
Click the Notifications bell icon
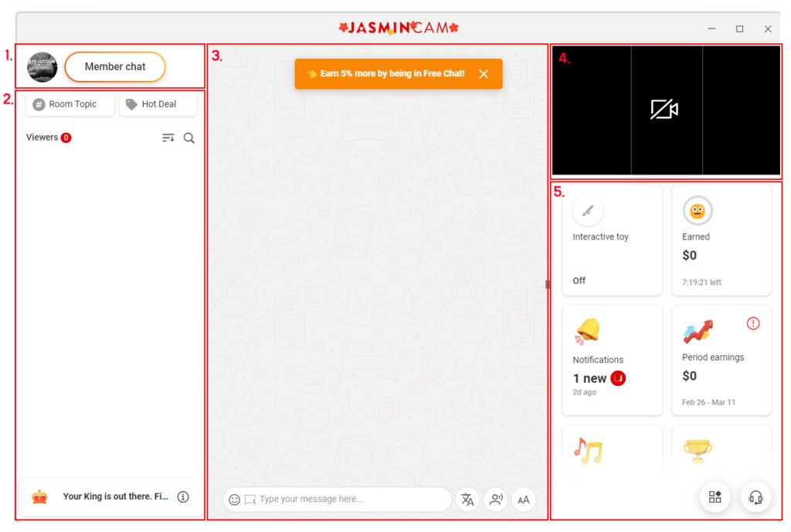pos(588,331)
